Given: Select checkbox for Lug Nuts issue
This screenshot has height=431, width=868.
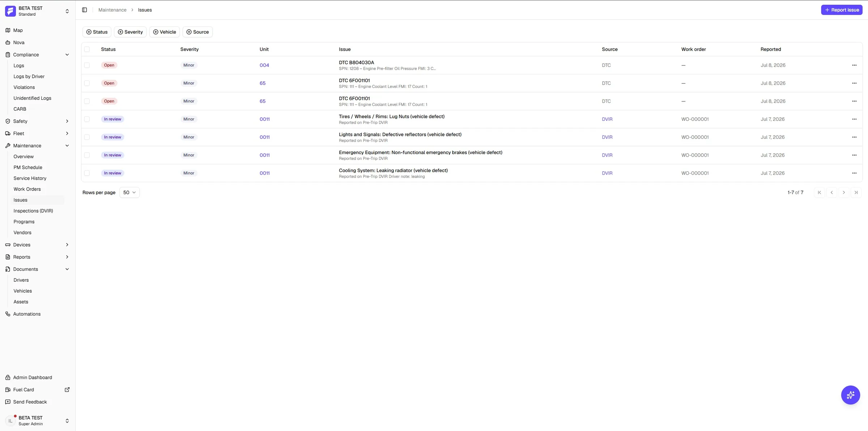Looking at the screenshot, I should 87,119.
